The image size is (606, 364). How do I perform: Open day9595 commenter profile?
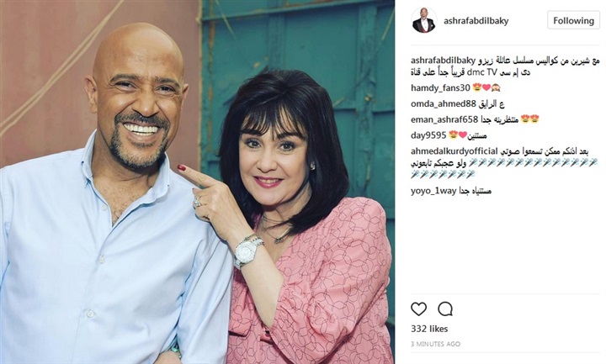[428, 135]
